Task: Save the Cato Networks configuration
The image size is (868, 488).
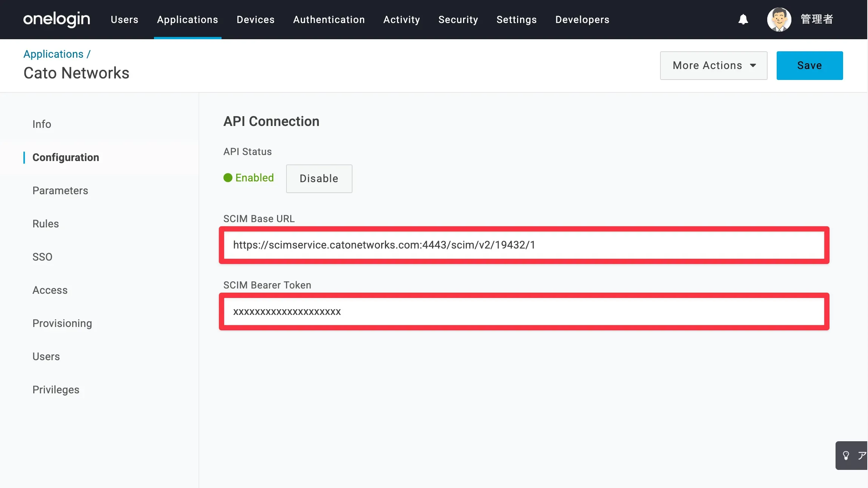Action: [x=810, y=66]
